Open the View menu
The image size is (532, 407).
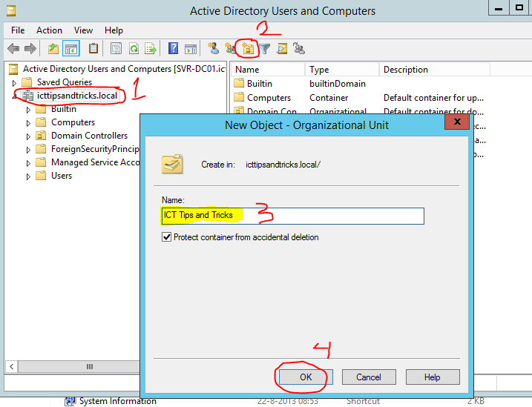83,30
